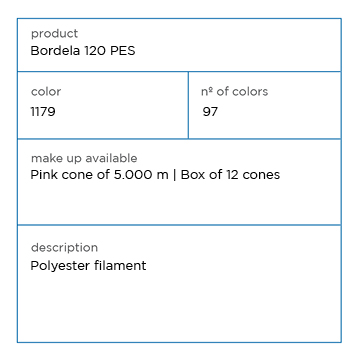Select the color code 1179
The image size is (360, 360).
[x=43, y=112]
